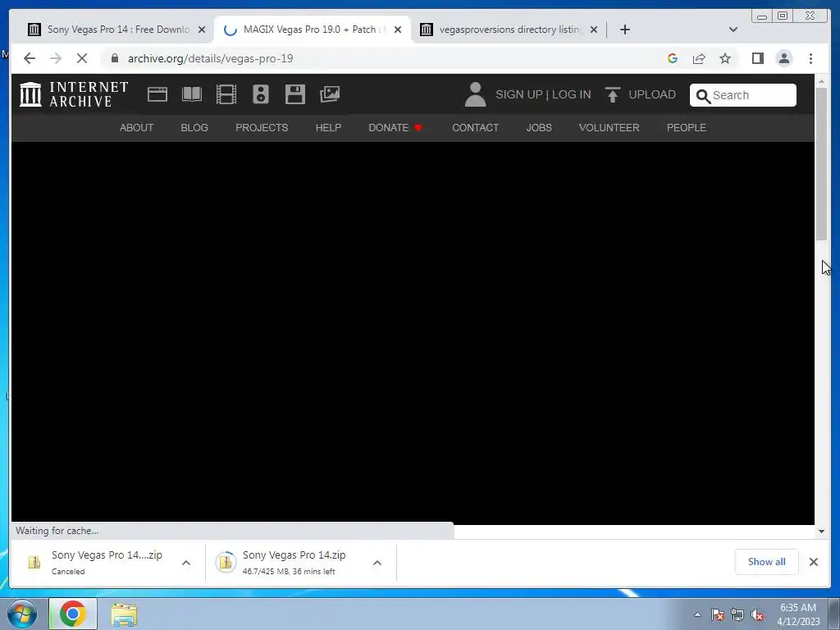Image resolution: width=840 pixels, height=630 pixels.
Task: Close the Sony Vegas Pro 14 tab
Action: pyautogui.click(x=202, y=30)
